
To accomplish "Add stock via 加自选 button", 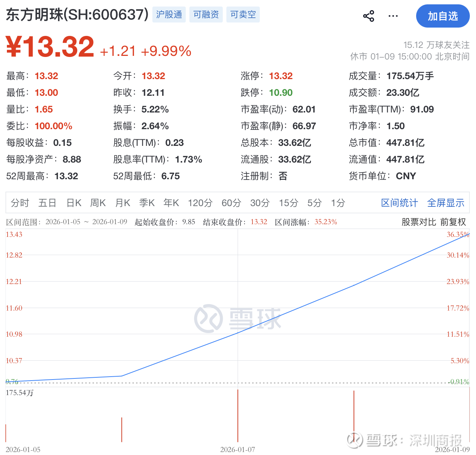I will (443, 16).
